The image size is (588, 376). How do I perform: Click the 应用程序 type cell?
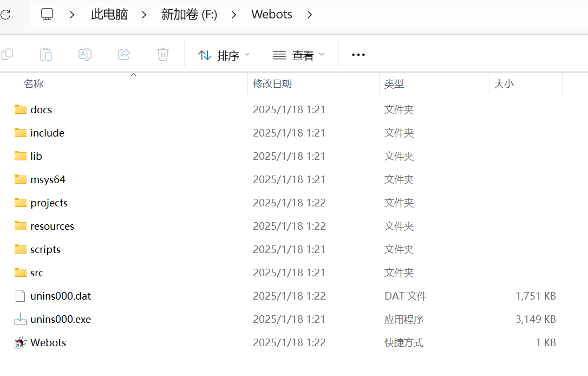tap(403, 319)
